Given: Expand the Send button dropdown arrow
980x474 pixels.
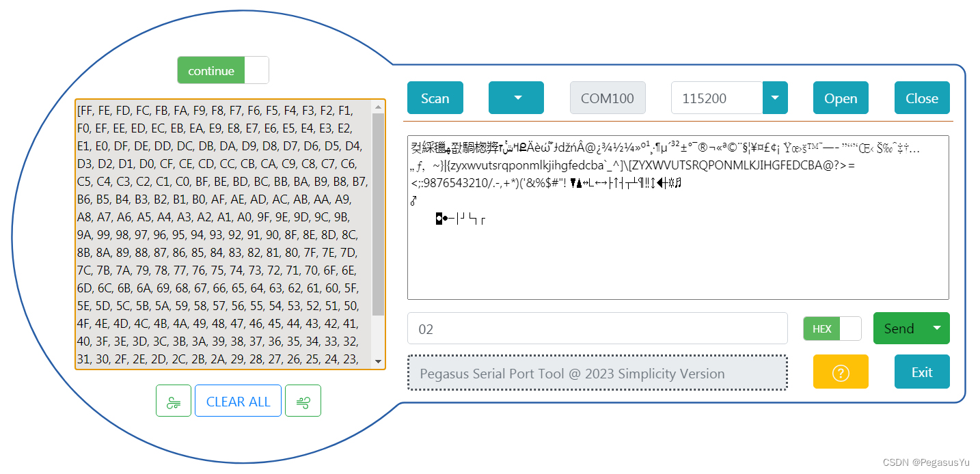Looking at the screenshot, I should pyautogui.click(x=938, y=328).
